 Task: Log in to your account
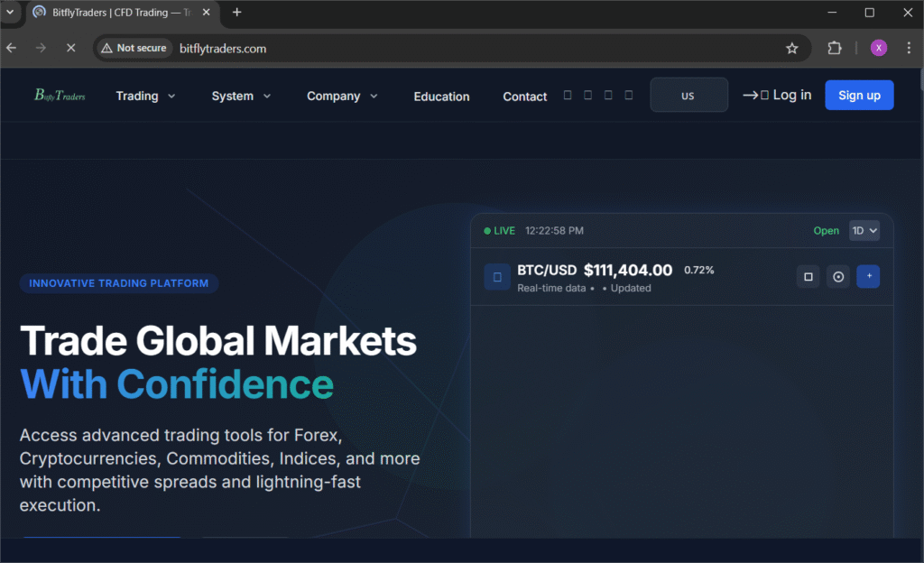coord(784,95)
